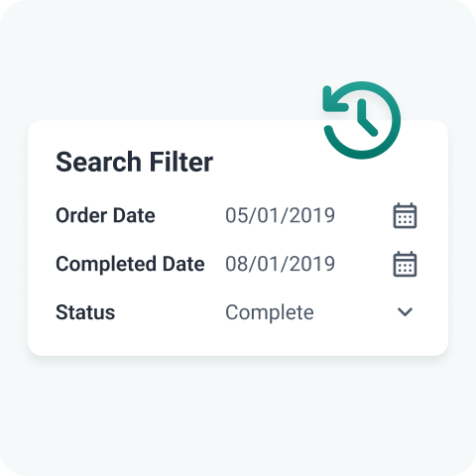Click the Completed Date value 08/01/2019
The image size is (476, 476).
[x=280, y=264]
